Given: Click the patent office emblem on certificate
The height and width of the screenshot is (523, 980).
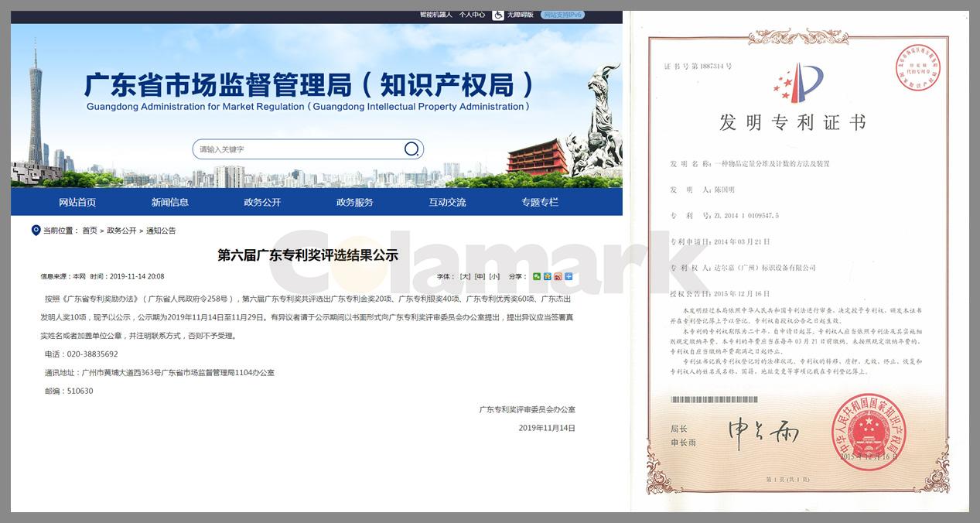Looking at the screenshot, I should (x=798, y=82).
